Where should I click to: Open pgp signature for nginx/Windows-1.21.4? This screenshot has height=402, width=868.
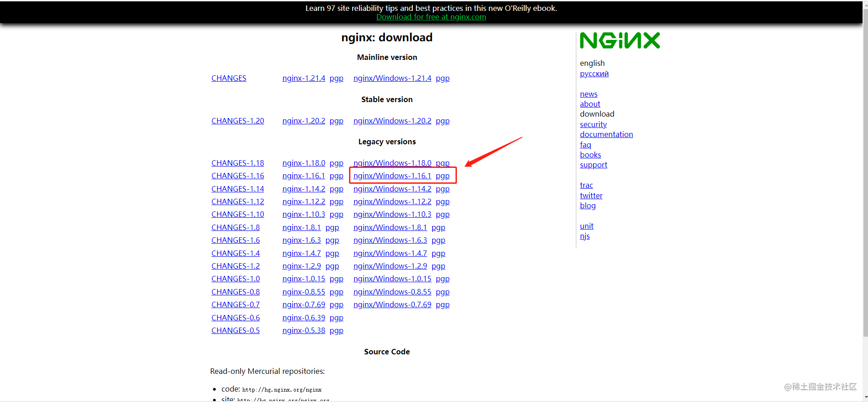click(443, 78)
